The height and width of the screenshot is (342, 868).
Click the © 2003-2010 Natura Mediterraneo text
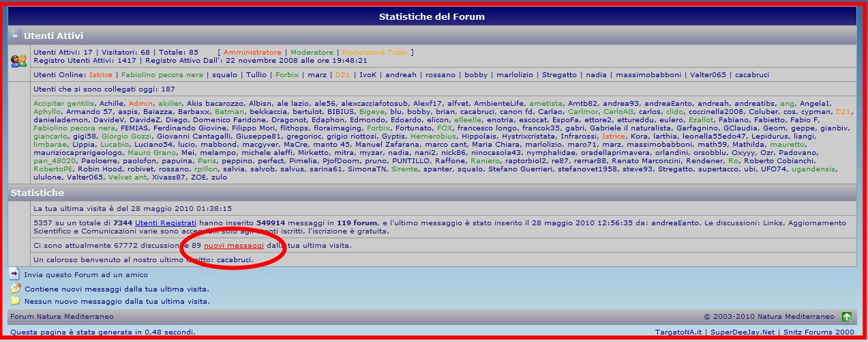point(768,317)
